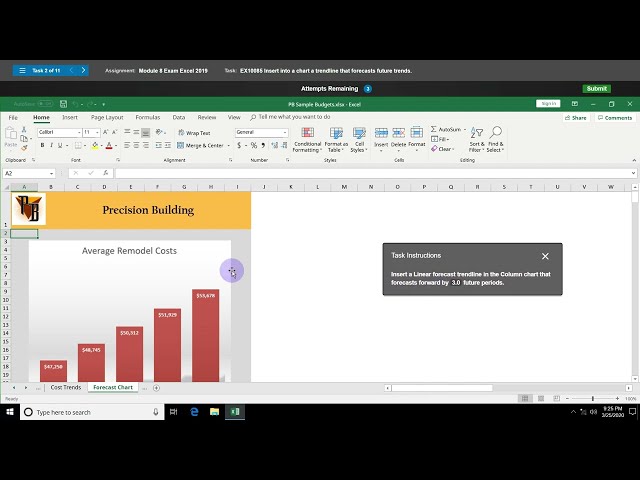Viewport: 640px width, 480px height.
Task: Toggle Wrap Text
Action: point(194,133)
